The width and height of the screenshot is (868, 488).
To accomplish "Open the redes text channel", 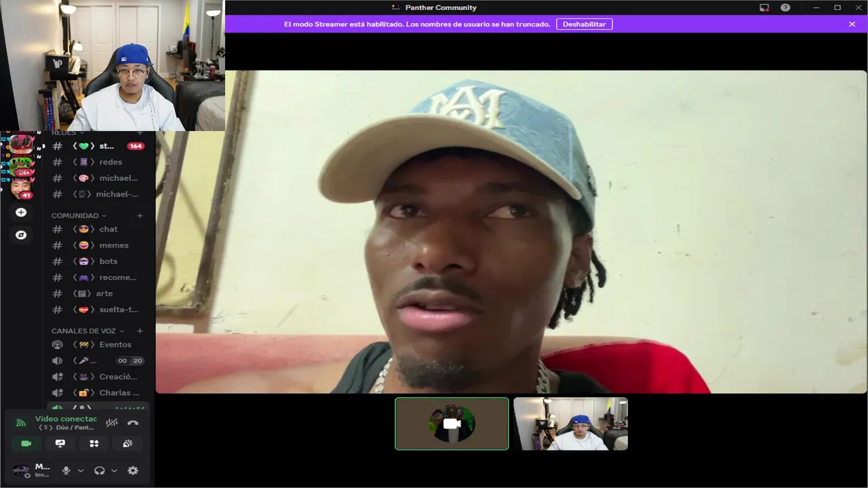I will 98,162.
